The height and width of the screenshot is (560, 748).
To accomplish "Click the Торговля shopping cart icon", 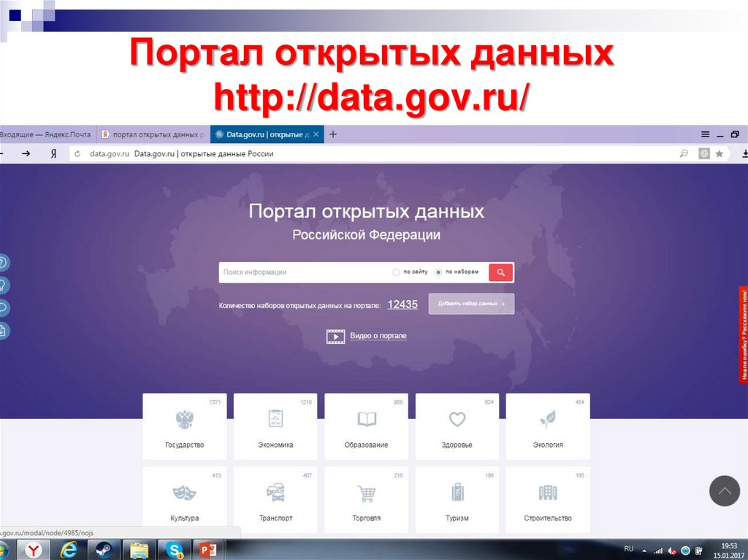I will tap(367, 494).
